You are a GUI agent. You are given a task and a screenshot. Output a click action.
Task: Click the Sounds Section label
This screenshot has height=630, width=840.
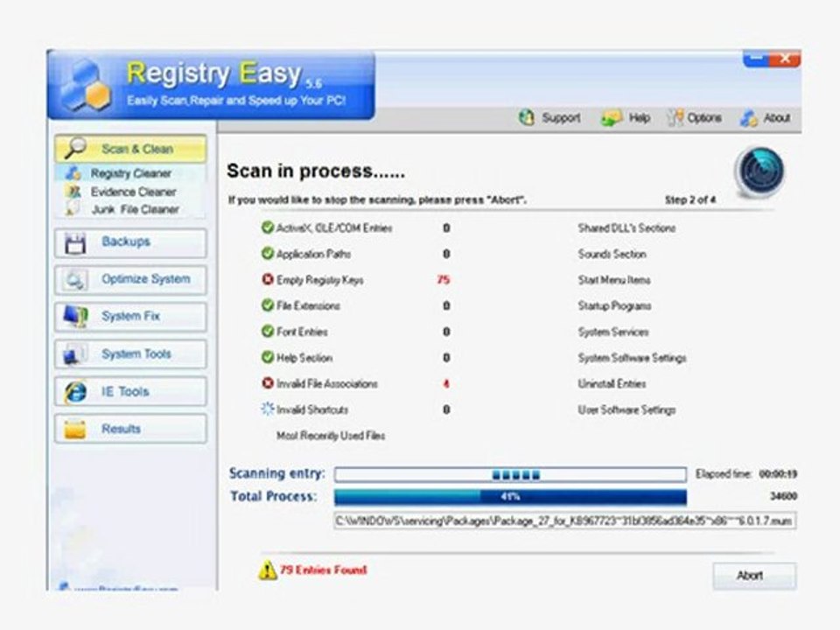[612, 254]
